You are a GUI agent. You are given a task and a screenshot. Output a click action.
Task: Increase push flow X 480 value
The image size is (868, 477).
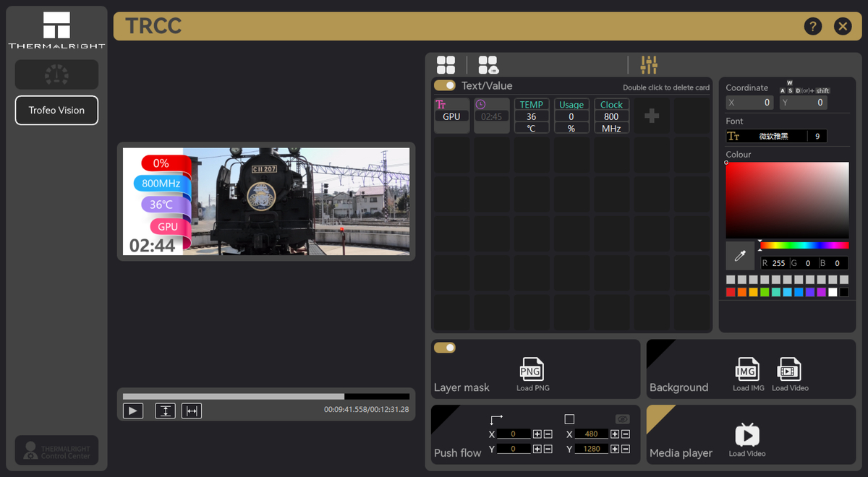(615, 434)
